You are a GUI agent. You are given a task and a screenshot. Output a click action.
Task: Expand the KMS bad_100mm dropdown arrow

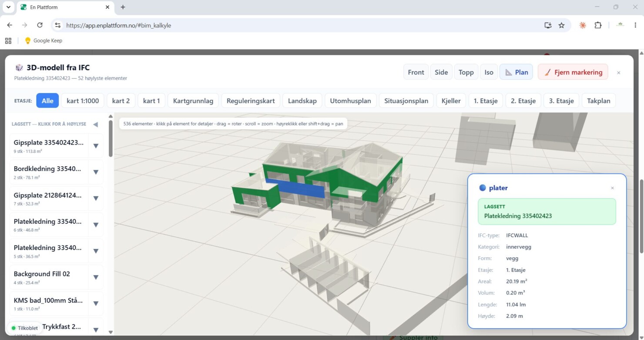point(96,303)
